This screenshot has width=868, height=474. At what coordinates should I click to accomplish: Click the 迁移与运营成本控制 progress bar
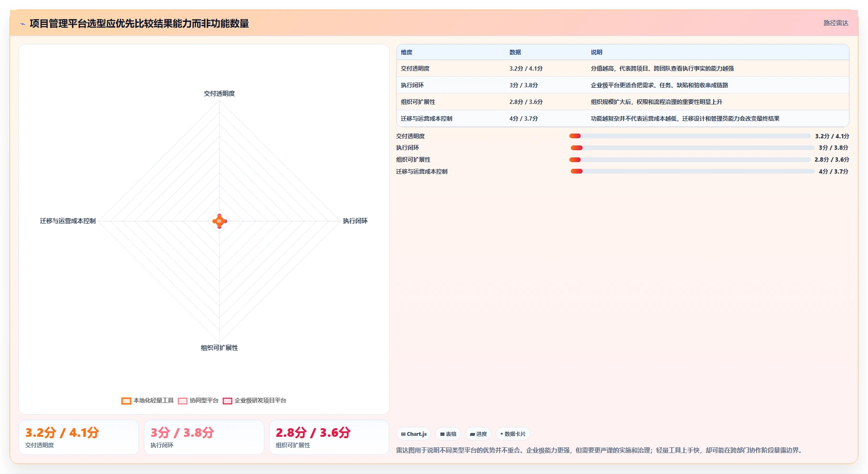pyautogui.click(x=693, y=171)
